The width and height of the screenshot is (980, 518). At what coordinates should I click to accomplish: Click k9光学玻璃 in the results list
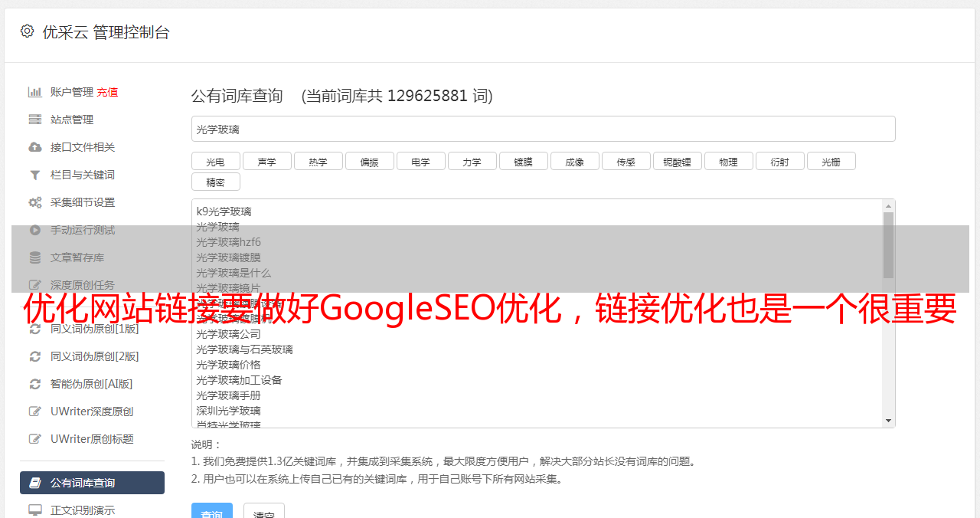click(224, 211)
